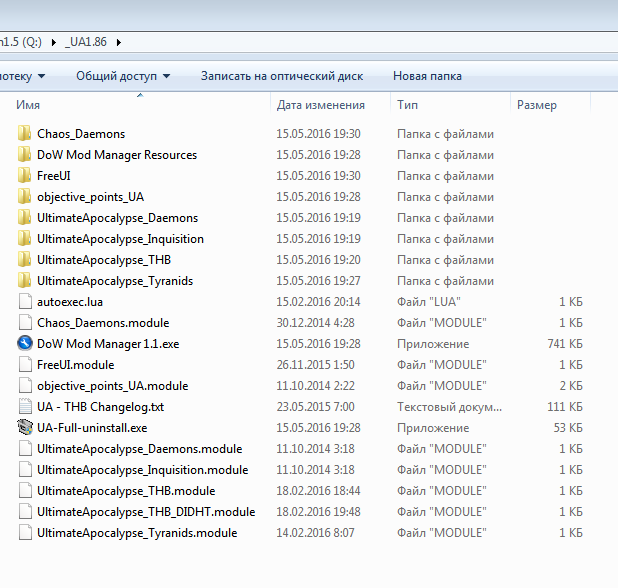618x588 pixels.
Task: Create a folder with Новая папка button
Action: click(x=427, y=76)
